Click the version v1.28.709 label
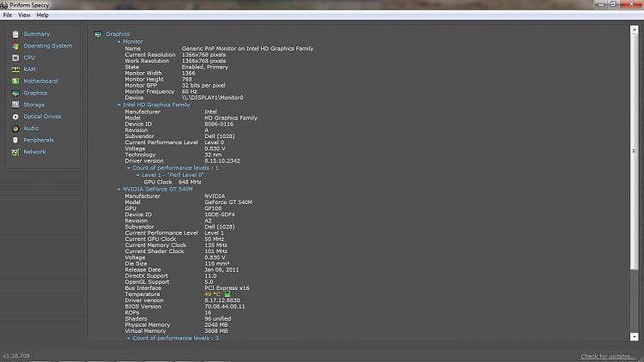 coord(16,356)
